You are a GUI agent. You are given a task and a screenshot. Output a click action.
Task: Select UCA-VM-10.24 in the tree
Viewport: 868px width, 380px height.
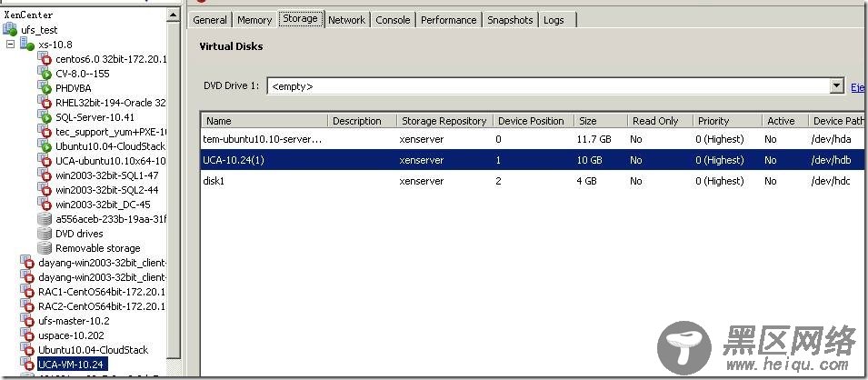(x=72, y=364)
